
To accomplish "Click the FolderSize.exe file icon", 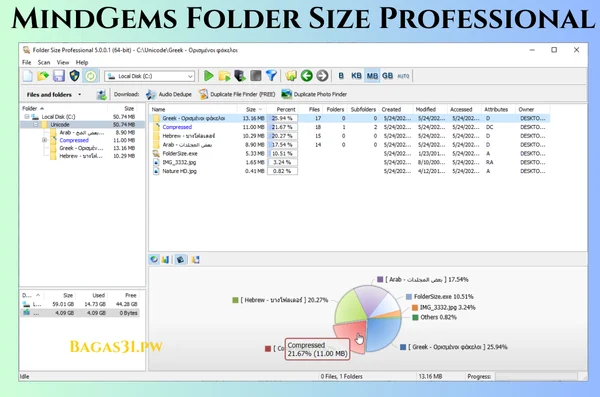I will click(156, 154).
